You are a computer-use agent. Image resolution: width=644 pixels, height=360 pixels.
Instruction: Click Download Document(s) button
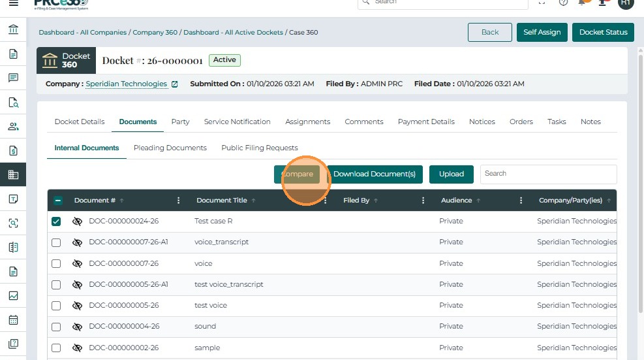(375, 174)
